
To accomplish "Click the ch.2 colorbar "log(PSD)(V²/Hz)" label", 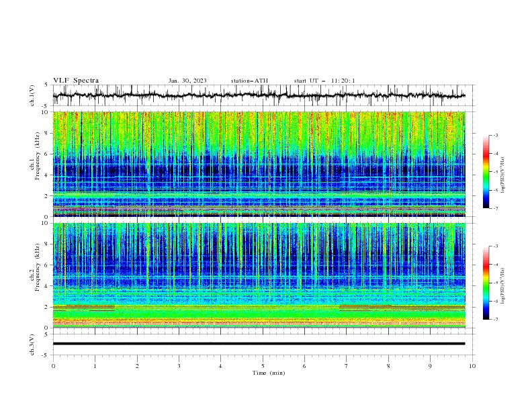I will [502, 285].
